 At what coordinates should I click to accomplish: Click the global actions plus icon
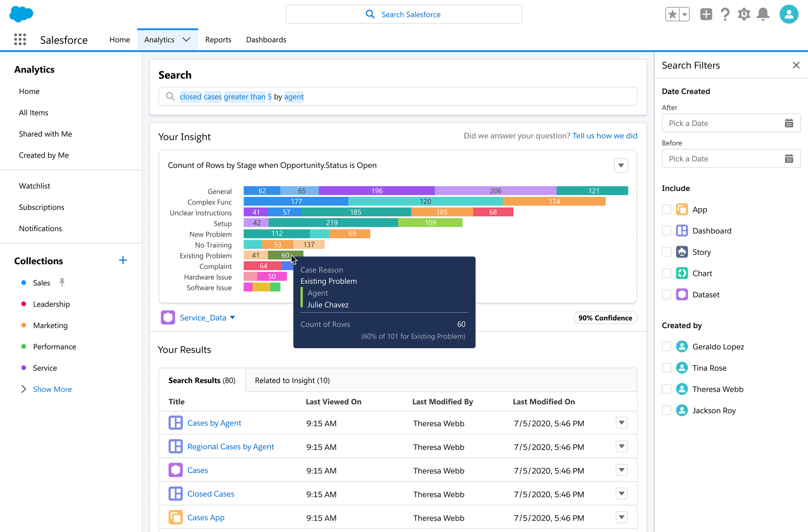pos(706,14)
